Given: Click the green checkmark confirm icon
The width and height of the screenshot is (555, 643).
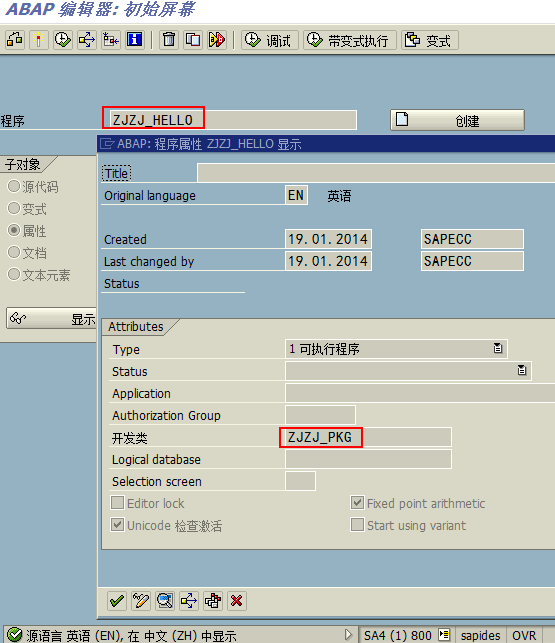Looking at the screenshot, I should click(117, 601).
